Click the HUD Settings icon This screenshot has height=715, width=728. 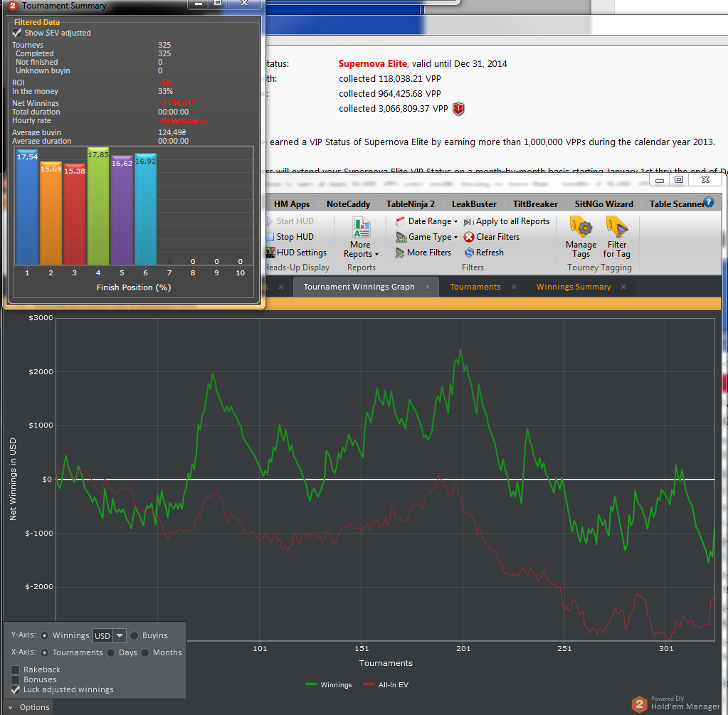click(x=270, y=252)
